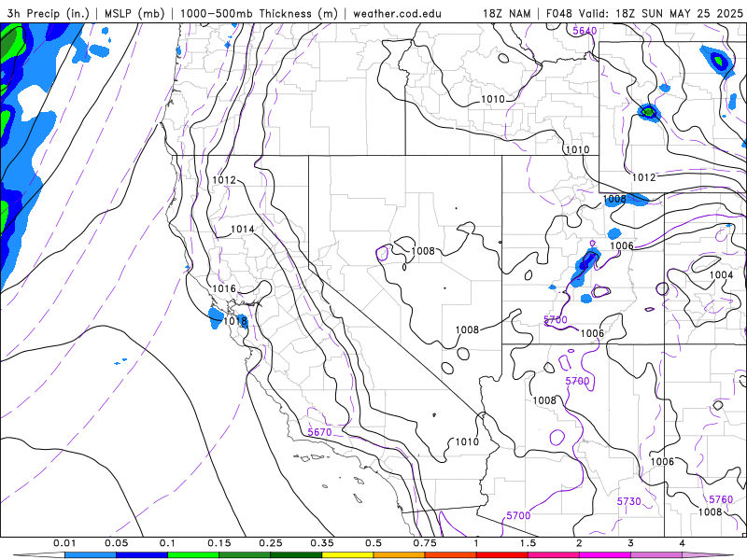Image resolution: width=747 pixels, height=560 pixels.
Task: Click the '1014' isobar label
Action: (243, 229)
